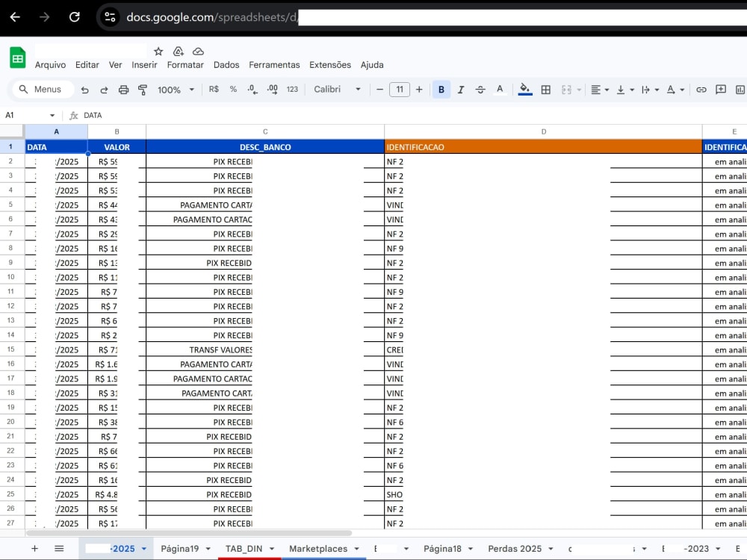Reload the page
The image size is (747, 560).
74,17
